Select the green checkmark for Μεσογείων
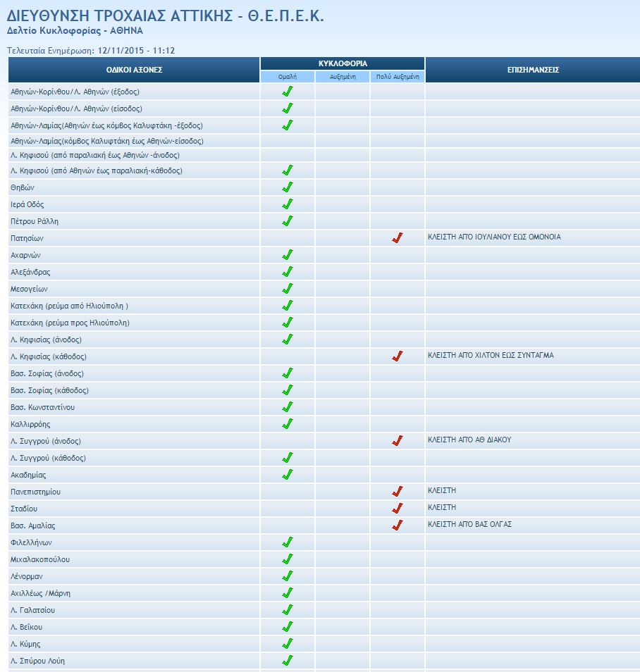The image size is (640, 672). tap(287, 289)
